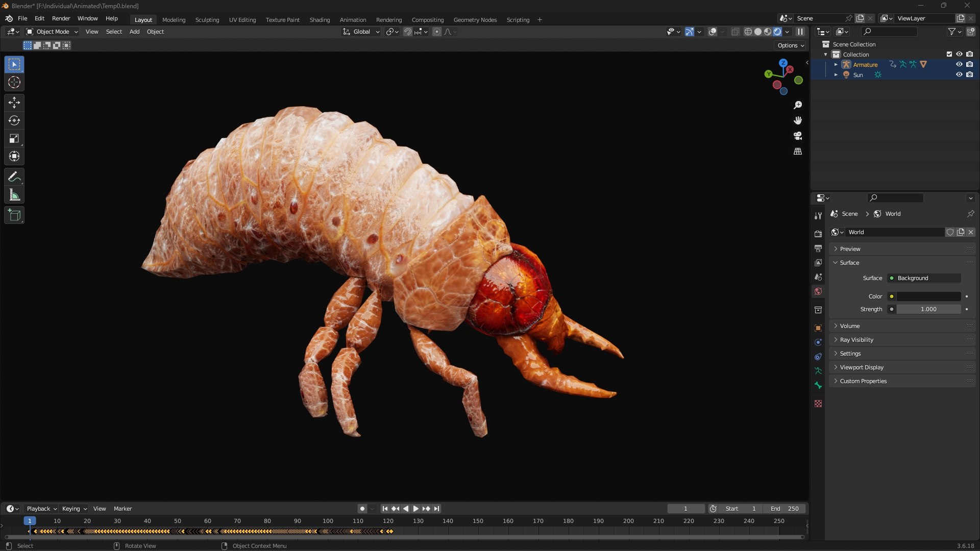The height and width of the screenshot is (551, 980).
Task: Click the Add Cube tool
Action: tap(14, 215)
